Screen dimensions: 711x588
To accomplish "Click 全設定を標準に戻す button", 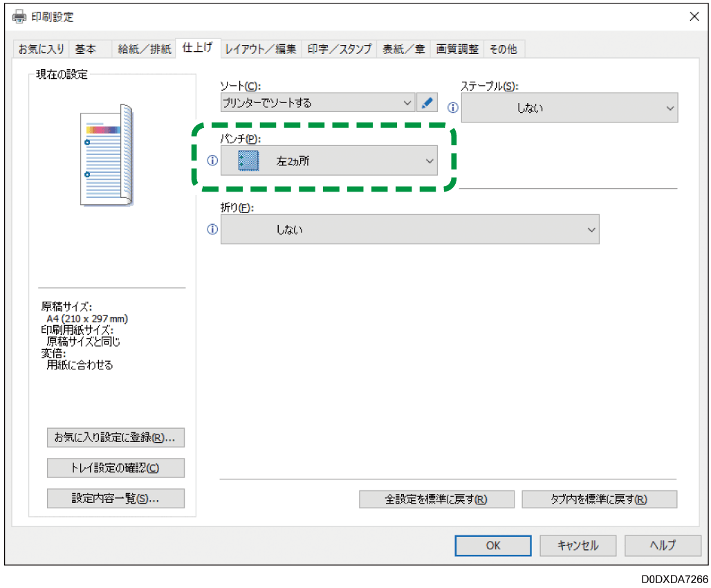I will coord(436,499).
